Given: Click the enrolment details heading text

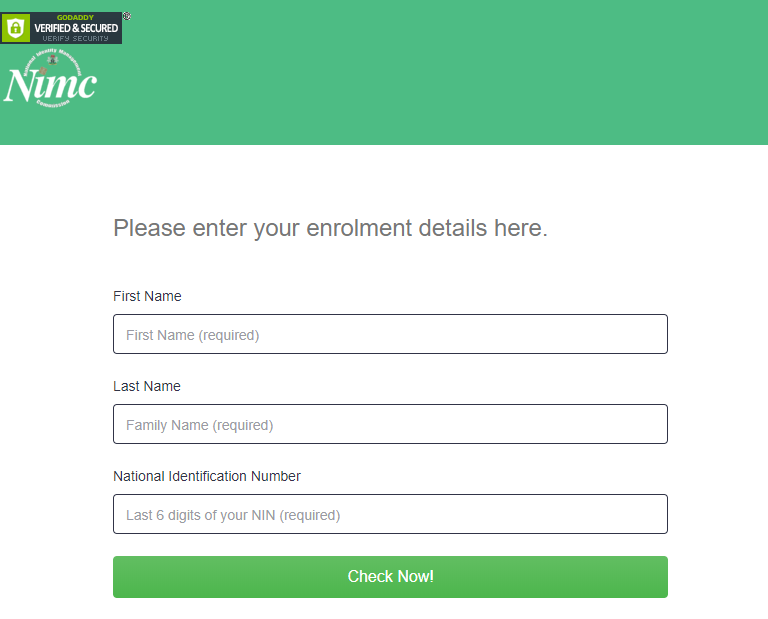Looking at the screenshot, I should (x=330, y=228).
